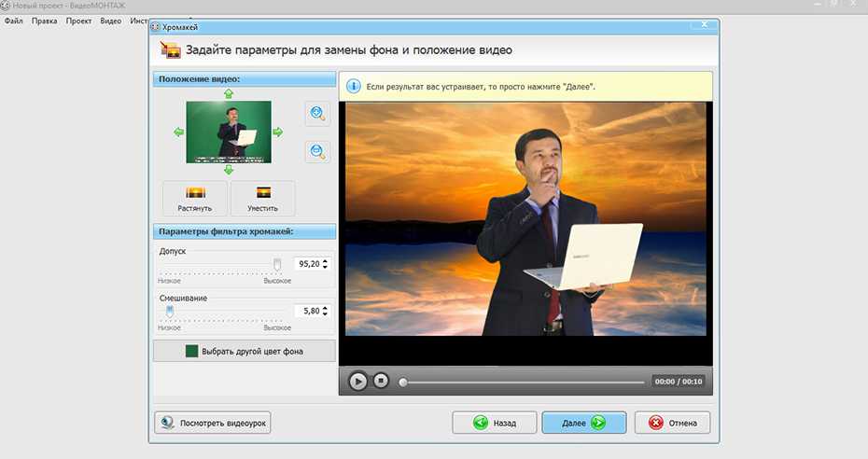
Task: Choose another background color swatch button
Action: pos(244,352)
